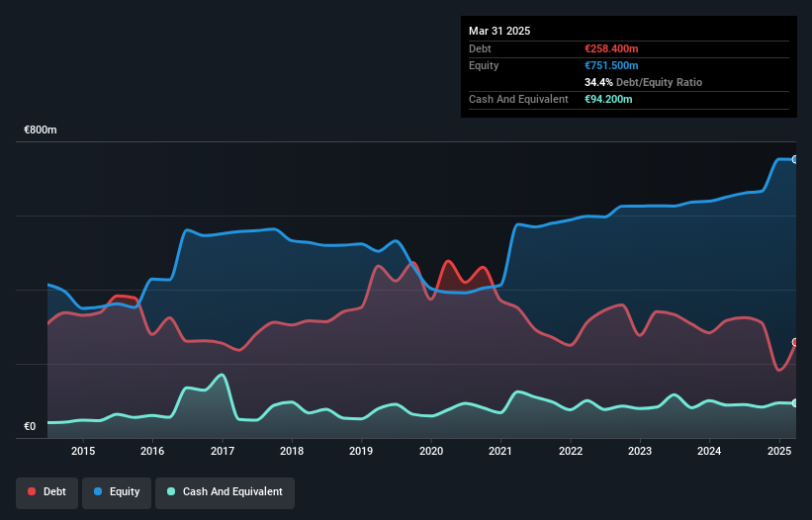Click the red Debt legend dot

(32, 491)
